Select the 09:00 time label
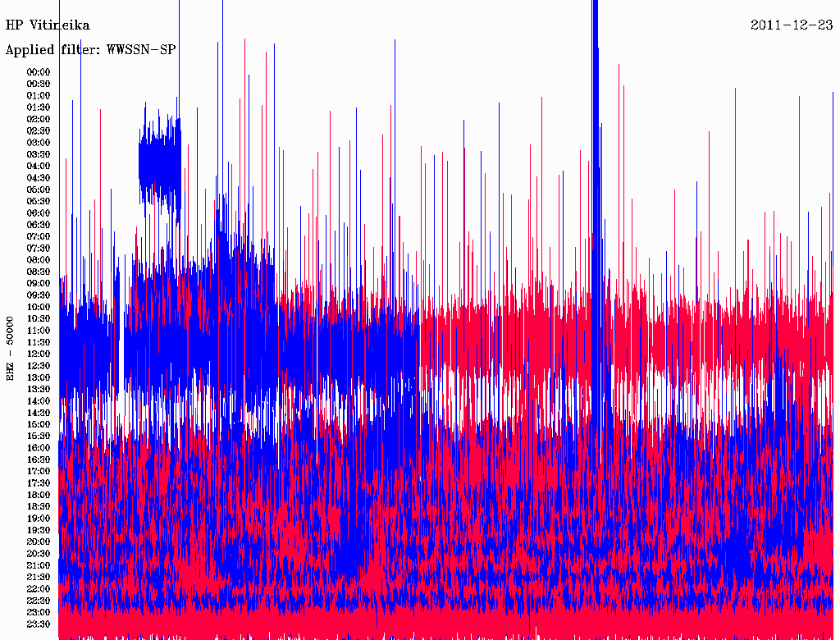840x640 pixels. (x=39, y=284)
